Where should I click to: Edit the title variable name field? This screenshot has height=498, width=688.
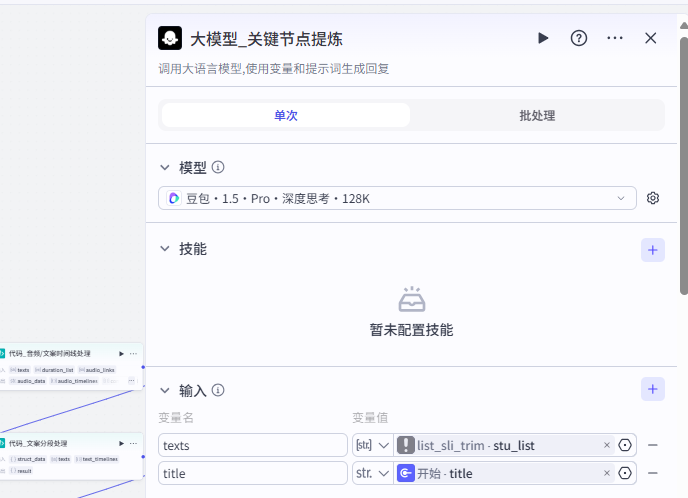(x=253, y=473)
